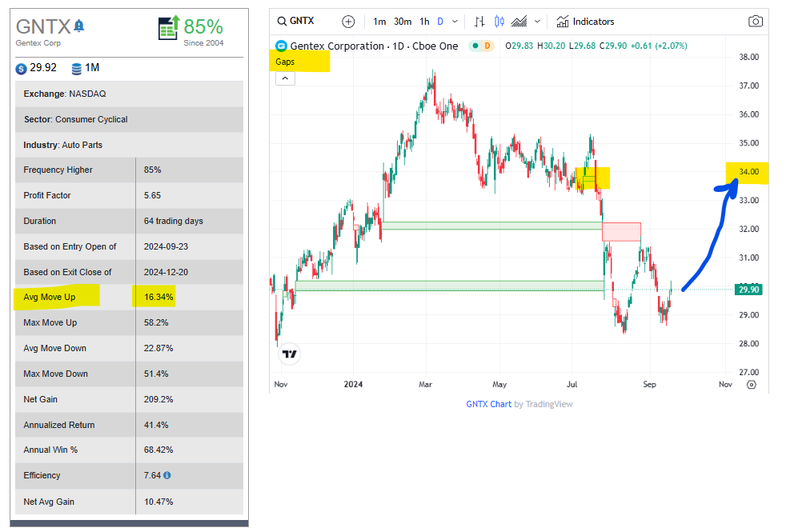Click the Industry: Auto Parts row

pos(129,145)
